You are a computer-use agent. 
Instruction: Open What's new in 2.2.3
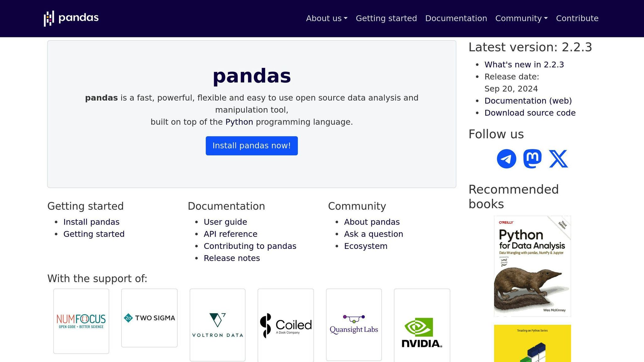point(524,64)
